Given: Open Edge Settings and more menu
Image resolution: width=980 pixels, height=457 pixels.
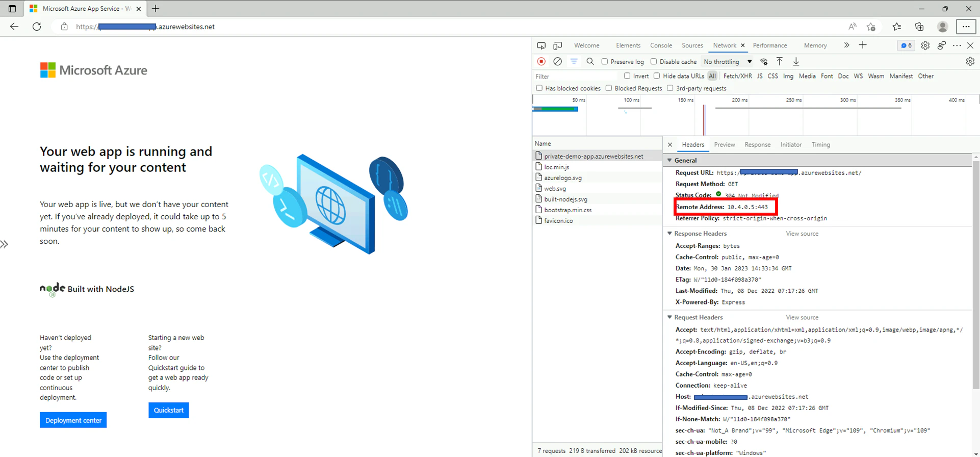Looking at the screenshot, I should (966, 27).
